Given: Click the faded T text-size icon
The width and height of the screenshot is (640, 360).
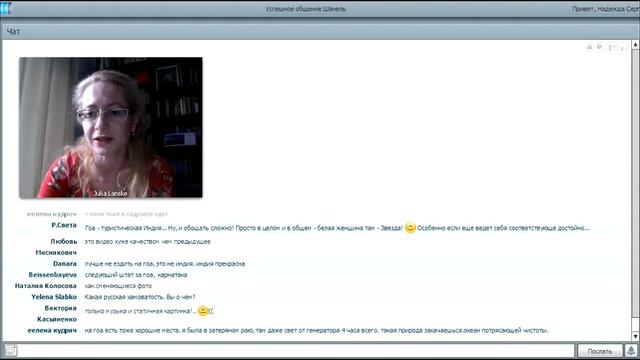Looking at the screenshot, I should pos(611,48).
